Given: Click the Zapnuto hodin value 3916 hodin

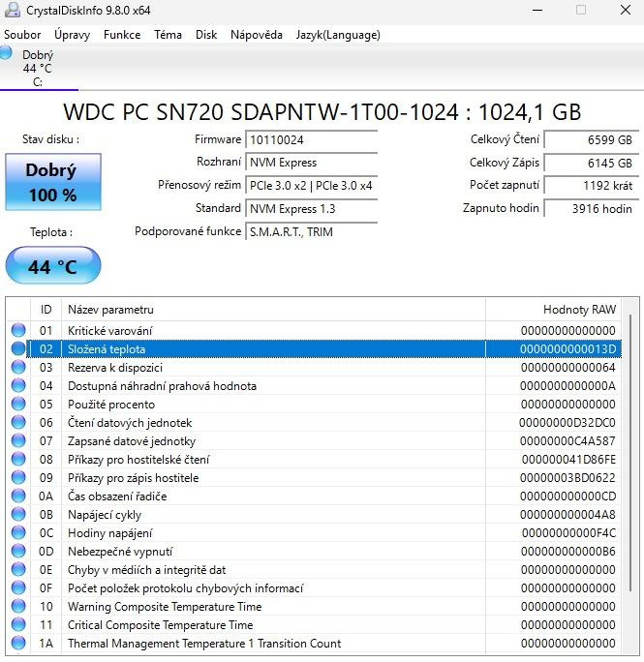Looking at the screenshot, I should [591, 208].
